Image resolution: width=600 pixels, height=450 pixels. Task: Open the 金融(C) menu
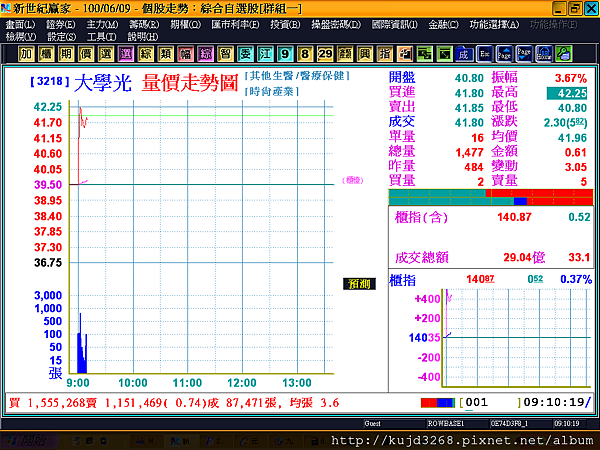(443, 25)
